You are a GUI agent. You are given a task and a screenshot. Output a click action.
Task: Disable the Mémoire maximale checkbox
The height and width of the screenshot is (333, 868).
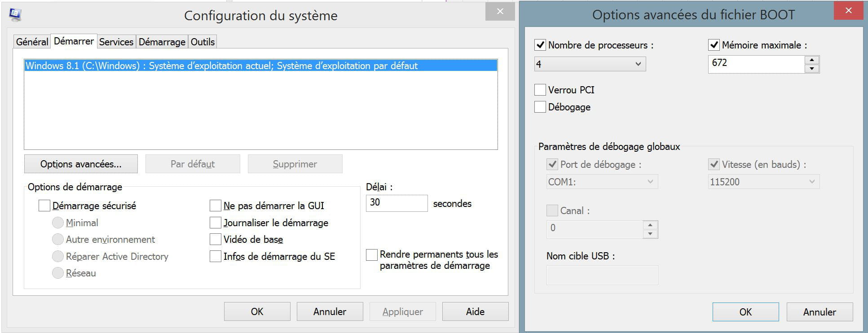[x=714, y=45]
